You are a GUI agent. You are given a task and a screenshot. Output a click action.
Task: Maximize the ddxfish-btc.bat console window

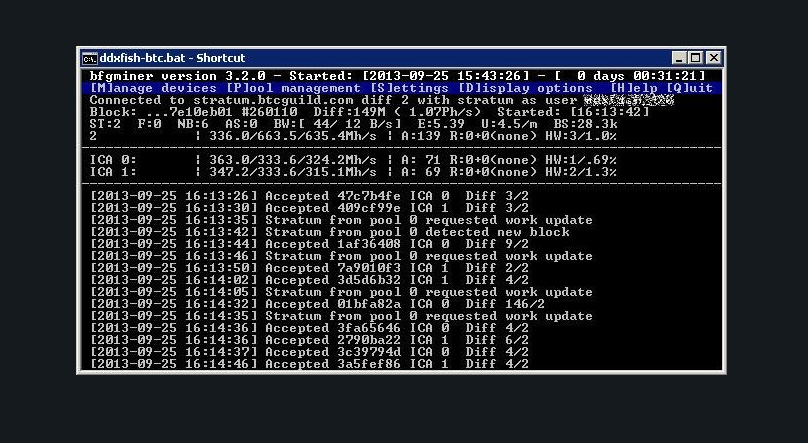pos(696,58)
